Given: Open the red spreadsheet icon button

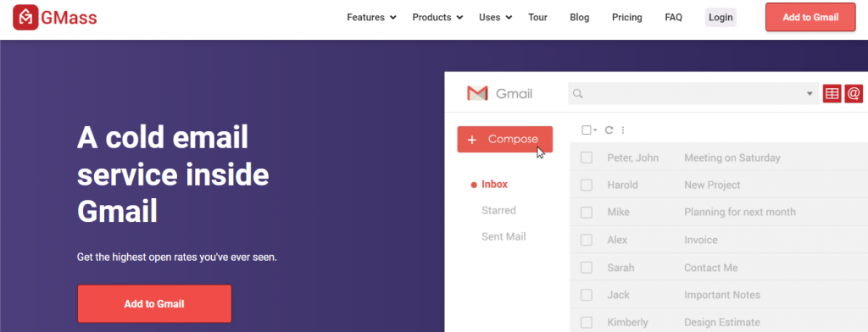Looking at the screenshot, I should click(x=832, y=94).
